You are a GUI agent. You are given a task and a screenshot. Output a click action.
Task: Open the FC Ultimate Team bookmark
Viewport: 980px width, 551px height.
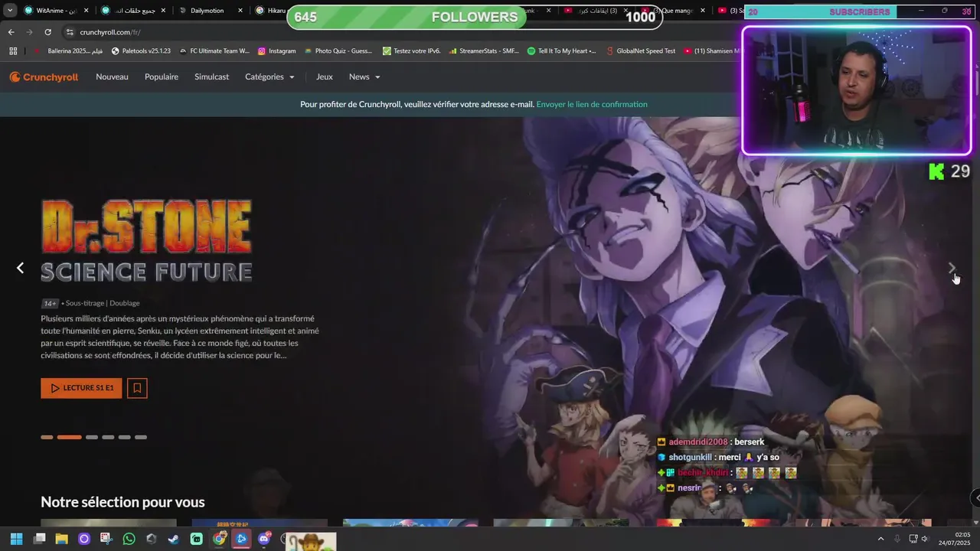coord(214,51)
